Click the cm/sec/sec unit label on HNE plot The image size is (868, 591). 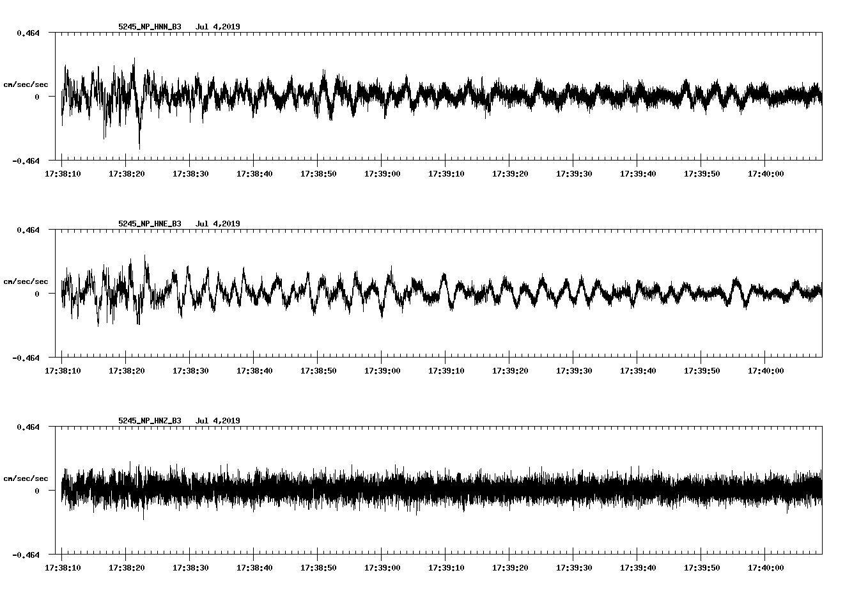(x=26, y=281)
